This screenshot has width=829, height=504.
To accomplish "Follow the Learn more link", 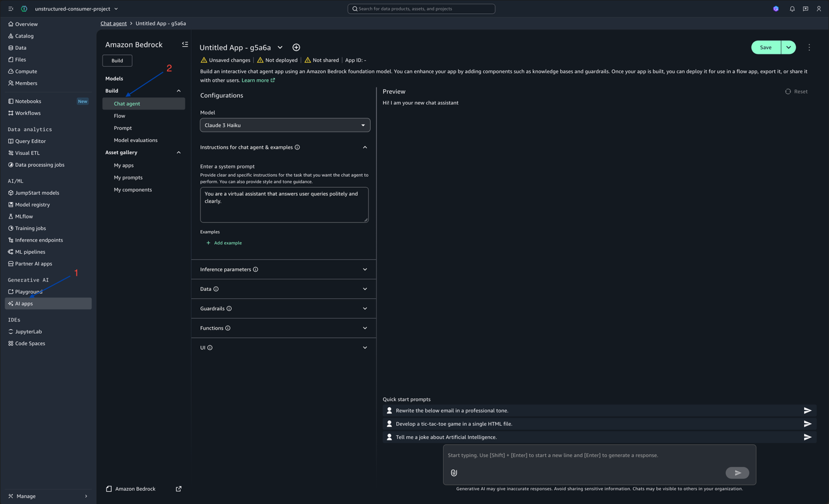I will point(258,81).
